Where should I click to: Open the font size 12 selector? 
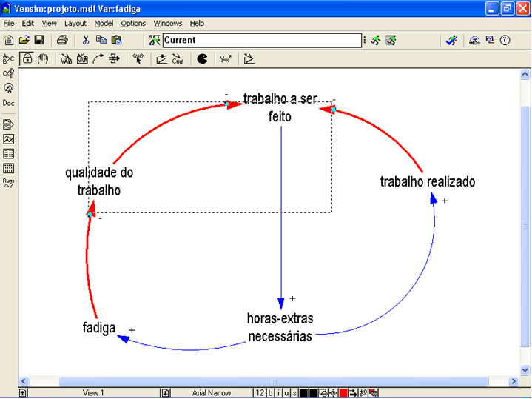click(259, 392)
